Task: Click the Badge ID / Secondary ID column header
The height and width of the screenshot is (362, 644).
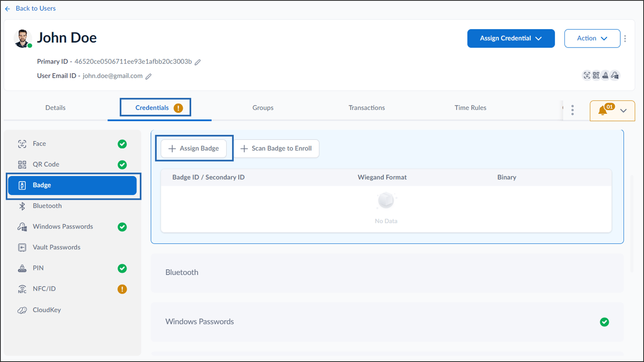Action: 208,177
